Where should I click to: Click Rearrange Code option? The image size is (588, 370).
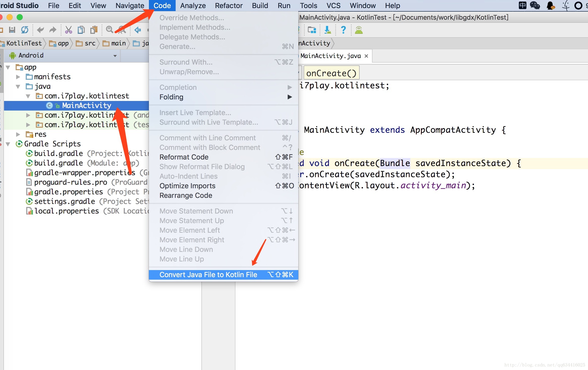(x=186, y=195)
